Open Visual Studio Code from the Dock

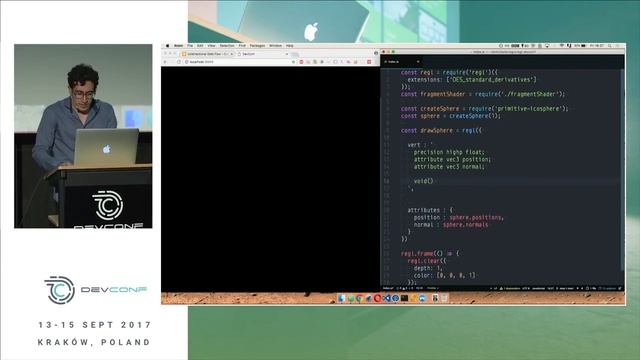(387, 298)
